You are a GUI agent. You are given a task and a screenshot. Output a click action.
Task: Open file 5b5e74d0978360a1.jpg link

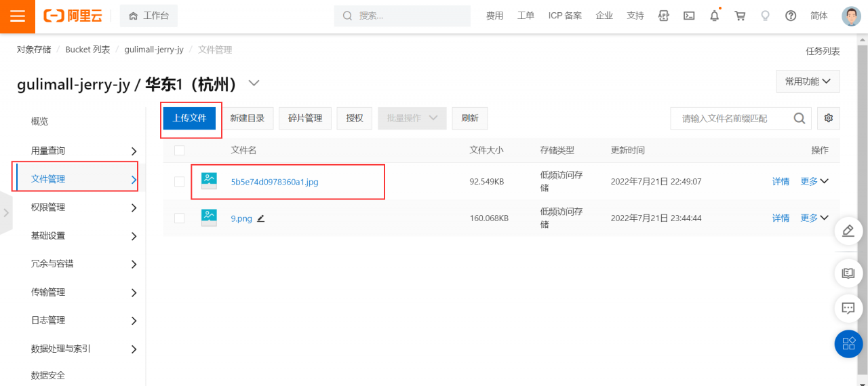point(275,182)
